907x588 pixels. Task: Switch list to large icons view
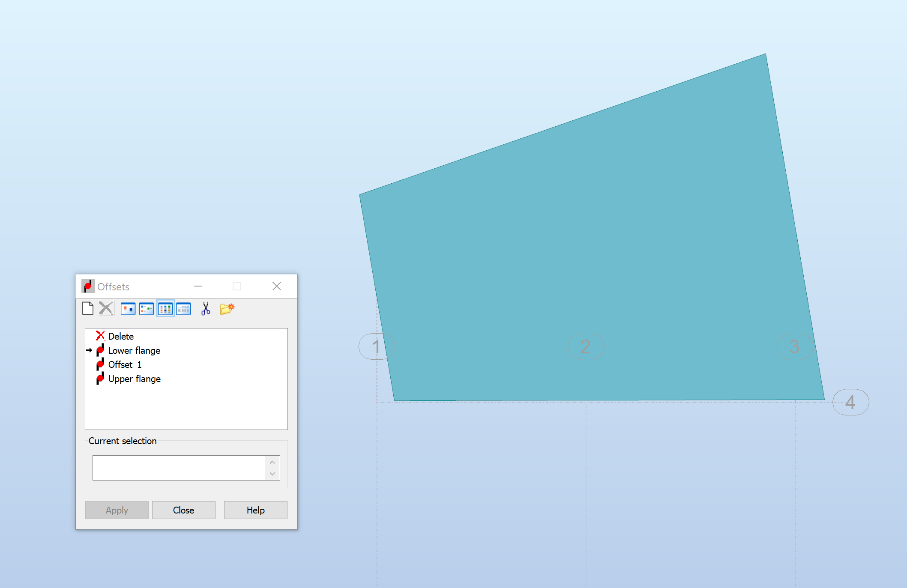[128, 308]
